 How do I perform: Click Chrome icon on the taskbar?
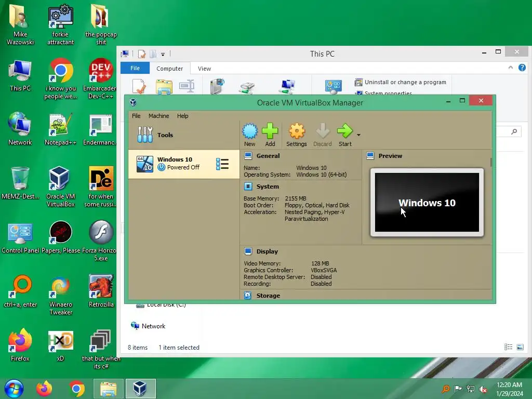coord(76,389)
